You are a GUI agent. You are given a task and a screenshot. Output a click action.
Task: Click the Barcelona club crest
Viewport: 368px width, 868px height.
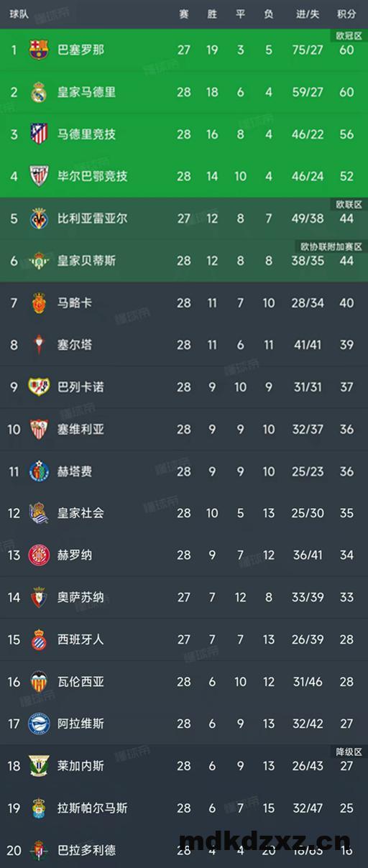coord(39,50)
